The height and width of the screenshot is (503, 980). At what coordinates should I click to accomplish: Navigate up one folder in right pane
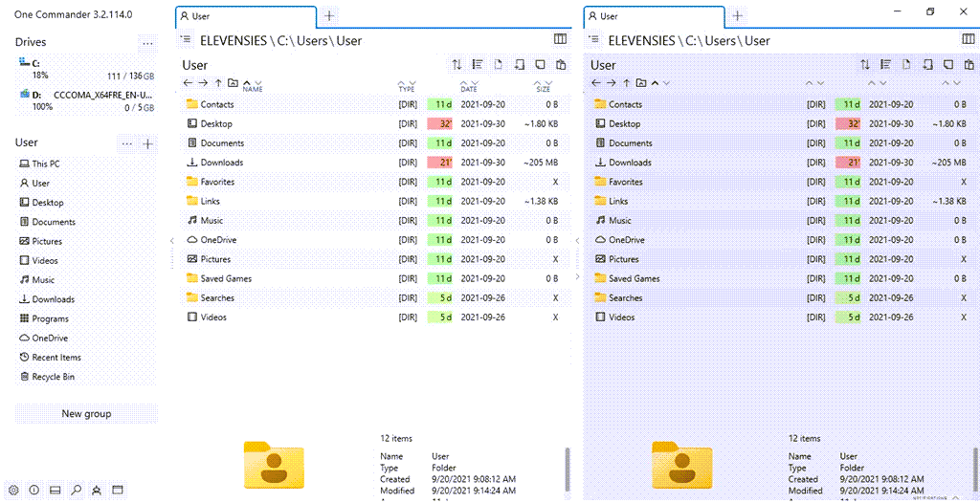[626, 83]
